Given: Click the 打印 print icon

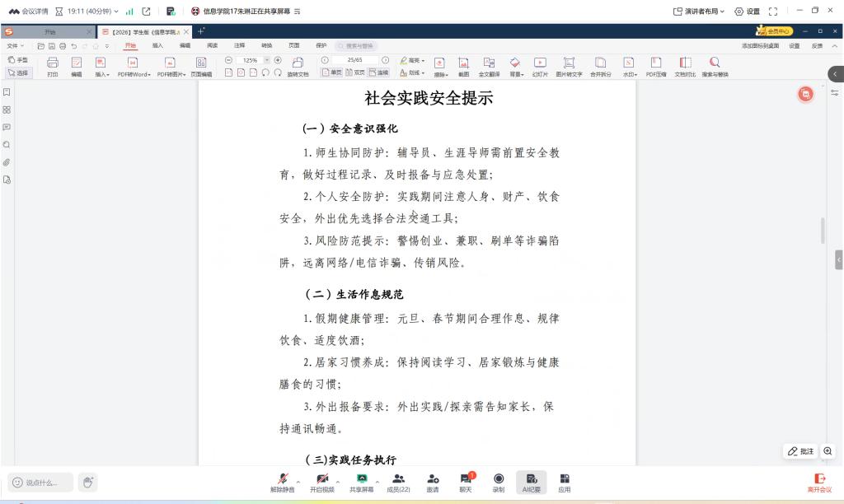Looking at the screenshot, I should (53, 66).
